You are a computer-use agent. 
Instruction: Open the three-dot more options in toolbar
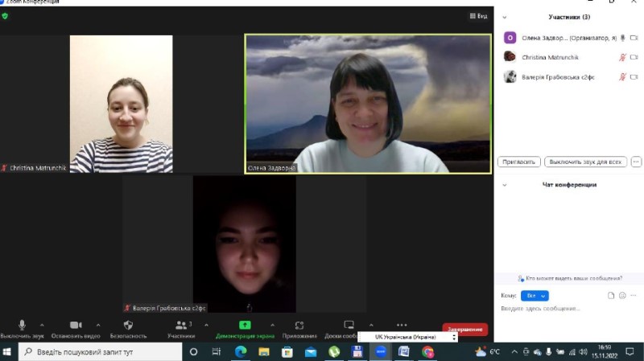[x=402, y=325]
